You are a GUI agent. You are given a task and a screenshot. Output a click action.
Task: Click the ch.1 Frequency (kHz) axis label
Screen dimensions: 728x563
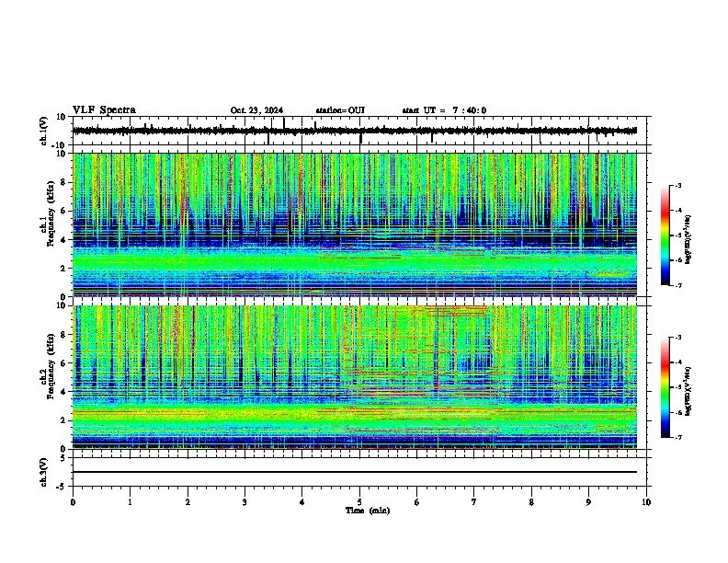pos(47,213)
